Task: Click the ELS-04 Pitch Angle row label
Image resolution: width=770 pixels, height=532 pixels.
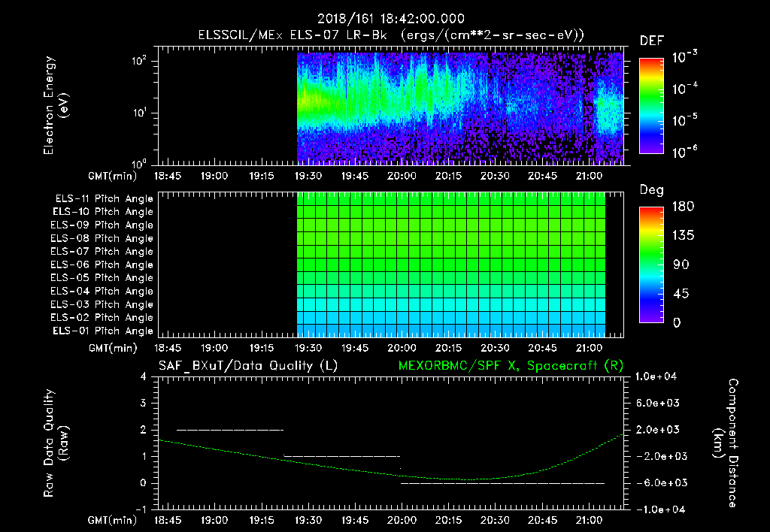Action: 102,291
